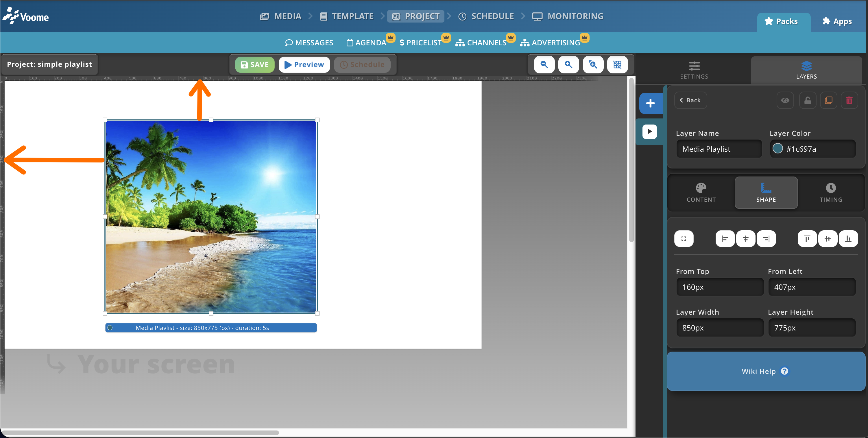This screenshot has height=438, width=868.
Task: Open the CONTENT tab
Action: [x=701, y=193]
